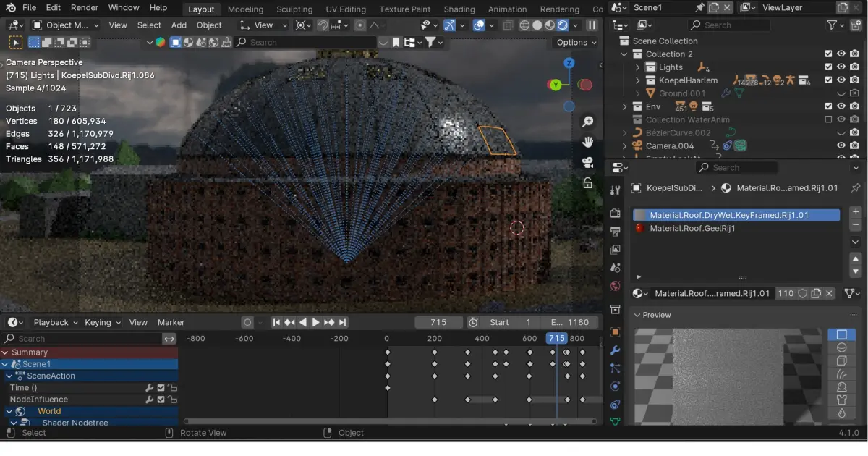This screenshot has height=456, width=868.
Task: Jump to the timeline end frame
Action: 343,322
